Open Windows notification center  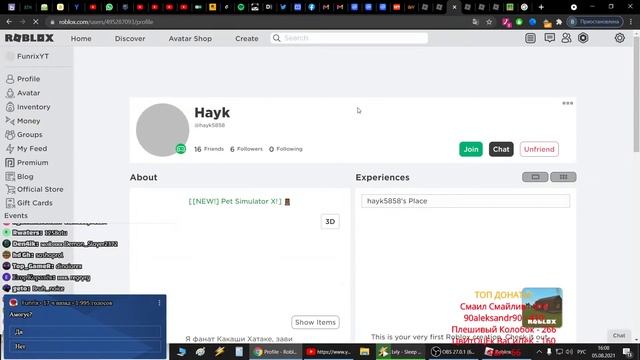[x=627, y=351]
